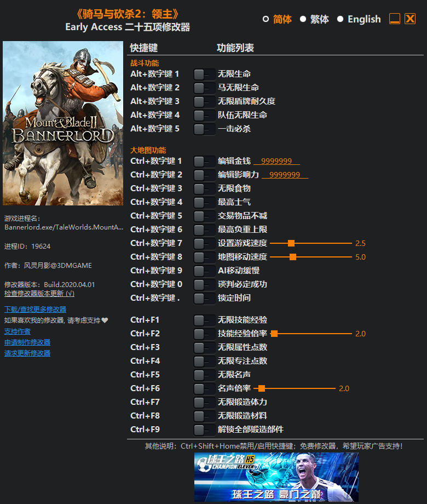Turn on 交易物品不减 switch
This screenshot has height=504, width=427.
click(x=204, y=216)
